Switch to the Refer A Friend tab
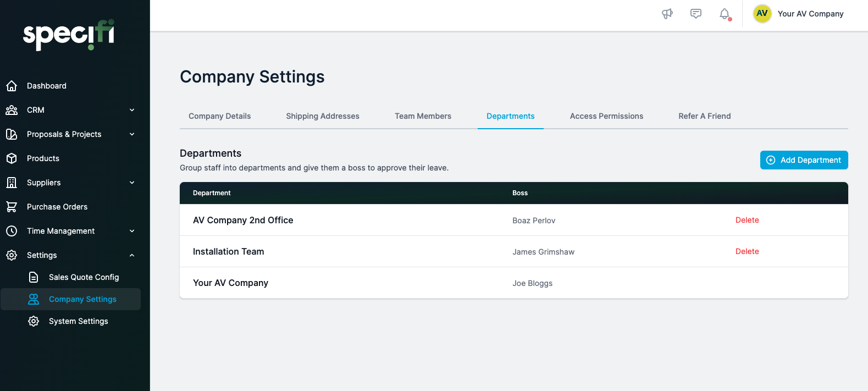Image resolution: width=868 pixels, height=391 pixels. coord(705,116)
